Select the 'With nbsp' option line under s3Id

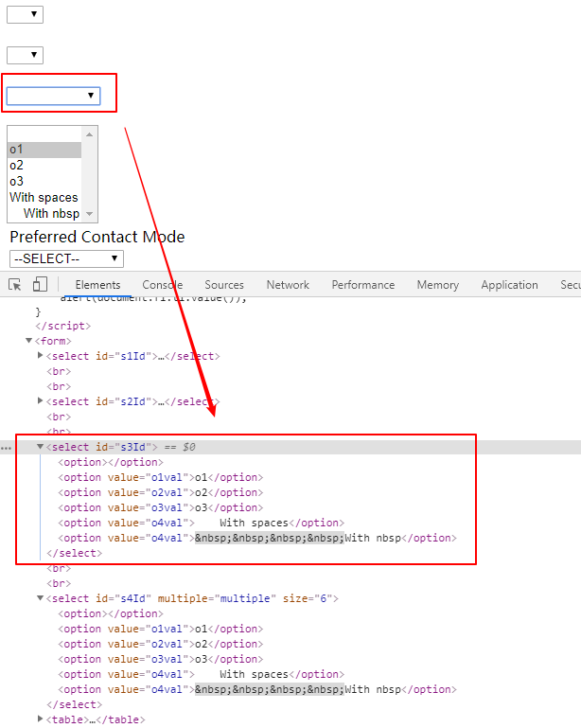257,538
